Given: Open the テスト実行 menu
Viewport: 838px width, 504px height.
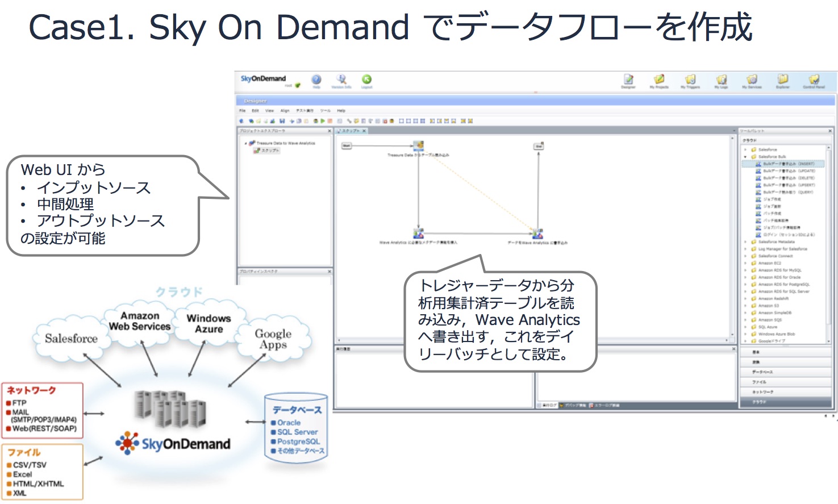Looking at the screenshot, I should click(x=305, y=111).
